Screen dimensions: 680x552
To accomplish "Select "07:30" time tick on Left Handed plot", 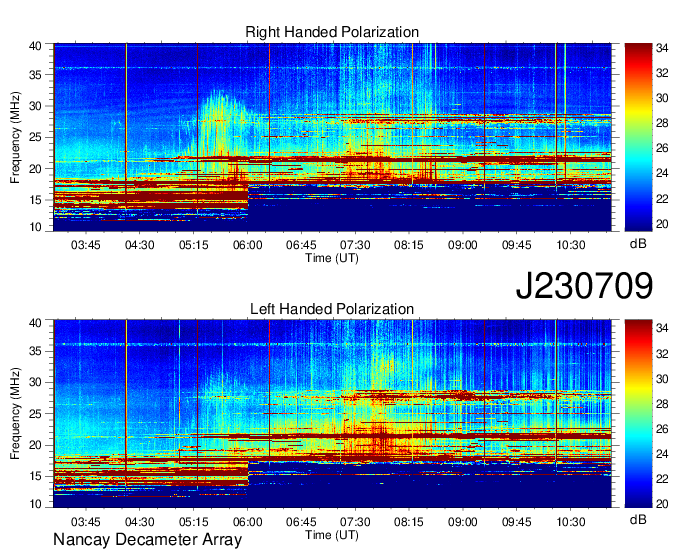I will pyautogui.click(x=355, y=522).
